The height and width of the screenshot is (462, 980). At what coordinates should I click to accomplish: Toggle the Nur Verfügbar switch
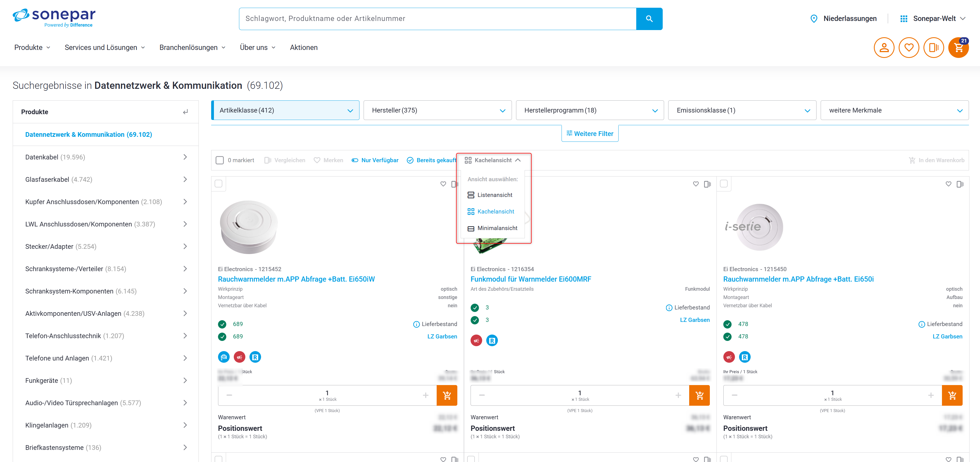pyautogui.click(x=375, y=160)
